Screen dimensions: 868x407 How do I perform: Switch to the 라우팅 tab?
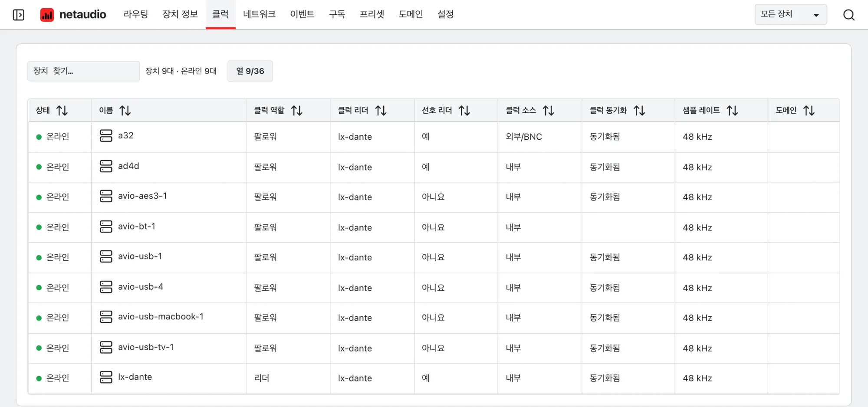tap(136, 14)
